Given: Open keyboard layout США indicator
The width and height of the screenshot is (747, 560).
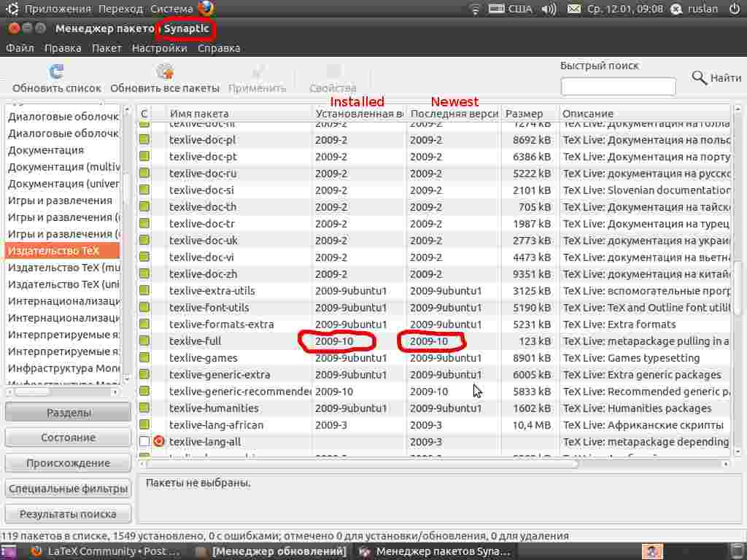Looking at the screenshot, I should tap(510, 9).
